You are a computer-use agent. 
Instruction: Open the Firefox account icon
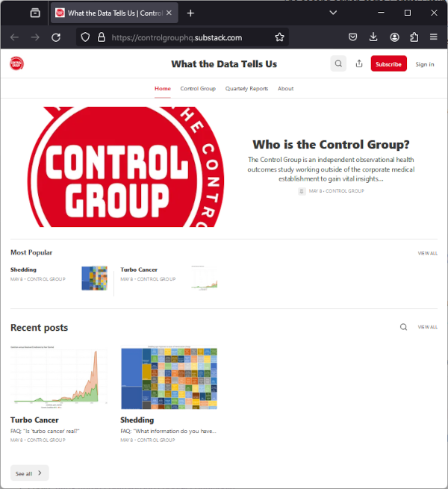394,37
